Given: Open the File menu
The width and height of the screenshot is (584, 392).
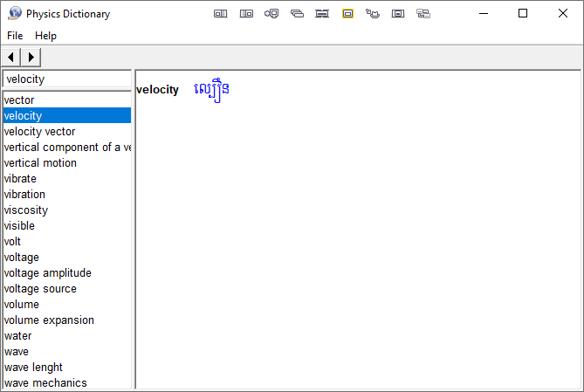Looking at the screenshot, I should click(x=15, y=36).
